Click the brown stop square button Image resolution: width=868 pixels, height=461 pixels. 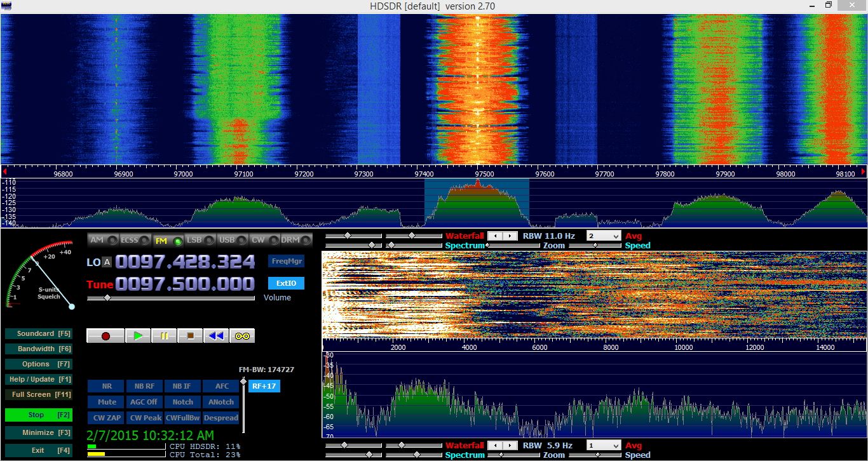190,336
